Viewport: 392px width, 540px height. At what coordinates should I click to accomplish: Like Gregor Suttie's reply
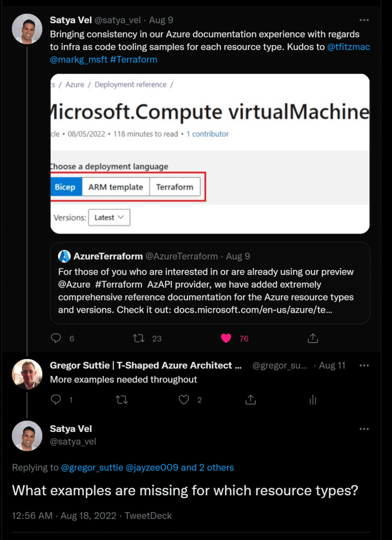tap(184, 399)
